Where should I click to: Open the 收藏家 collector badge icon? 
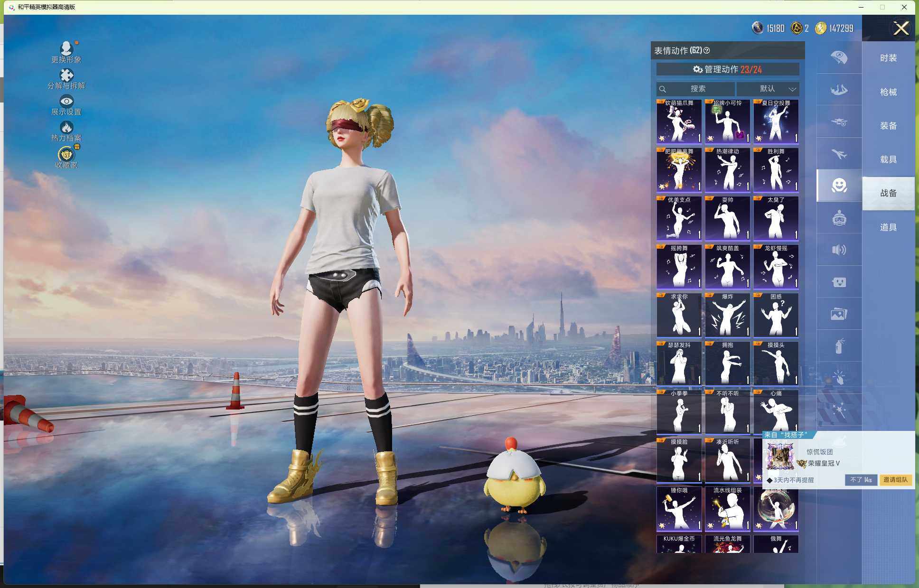coord(66,155)
